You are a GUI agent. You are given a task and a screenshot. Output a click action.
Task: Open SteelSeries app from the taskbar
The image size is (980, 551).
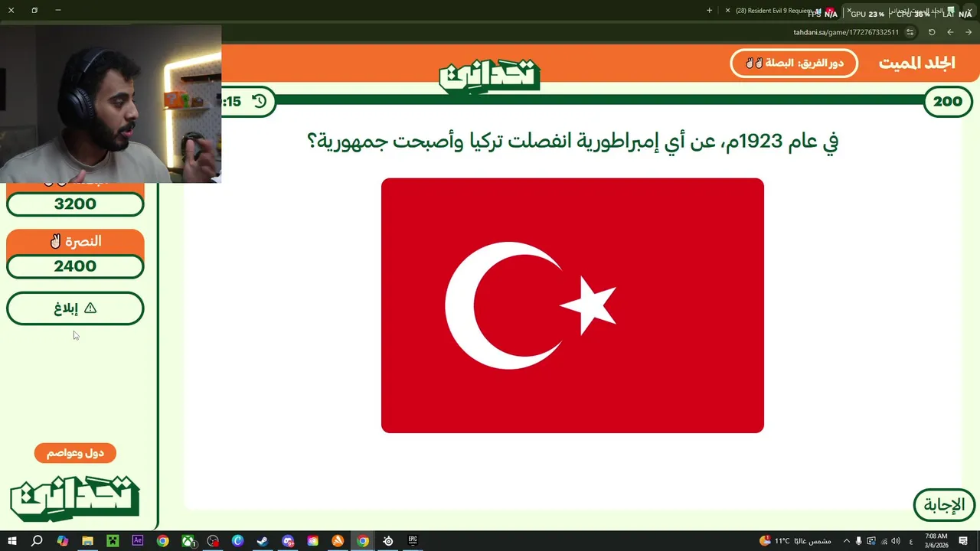coord(388,541)
